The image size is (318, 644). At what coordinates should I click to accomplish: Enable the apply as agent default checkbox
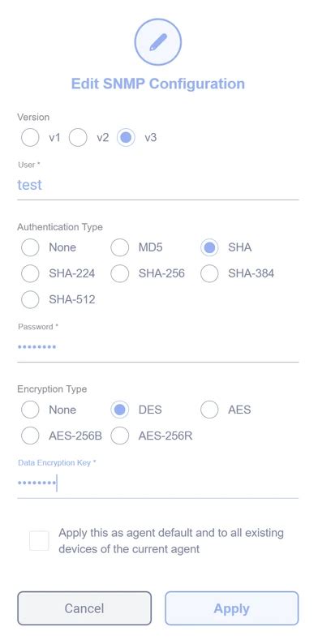coord(39,540)
